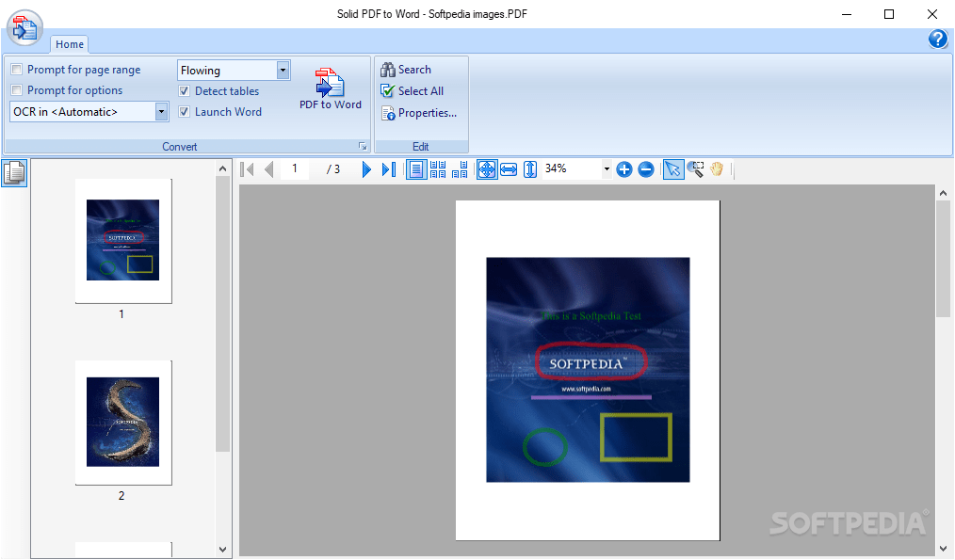Click the Select All label
Screen dimensions: 955x560
pos(421,90)
